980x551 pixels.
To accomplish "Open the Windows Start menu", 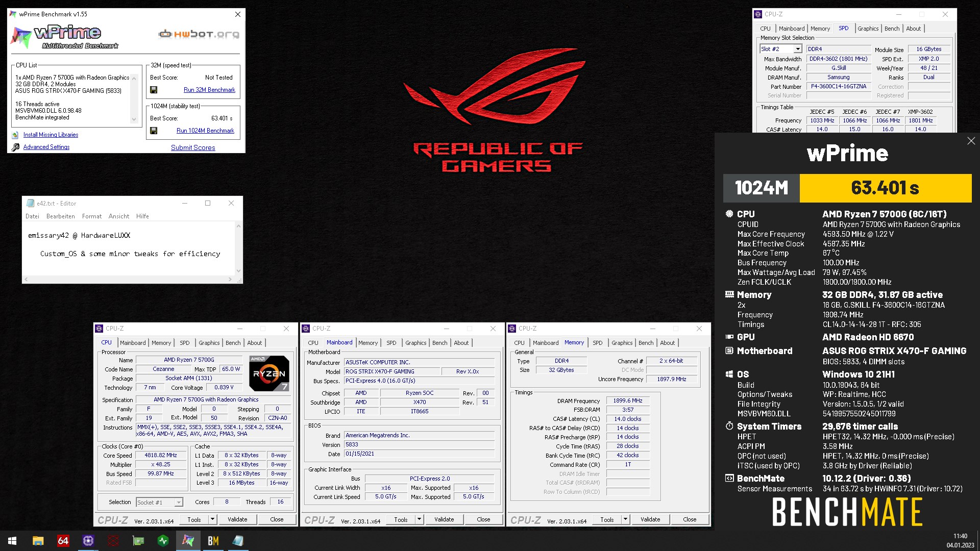I will [12, 541].
